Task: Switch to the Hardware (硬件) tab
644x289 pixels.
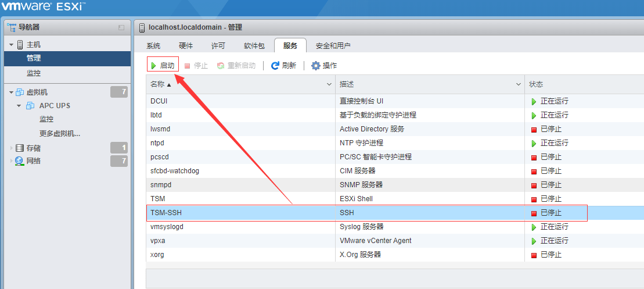Action: pyautogui.click(x=186, y=45)
